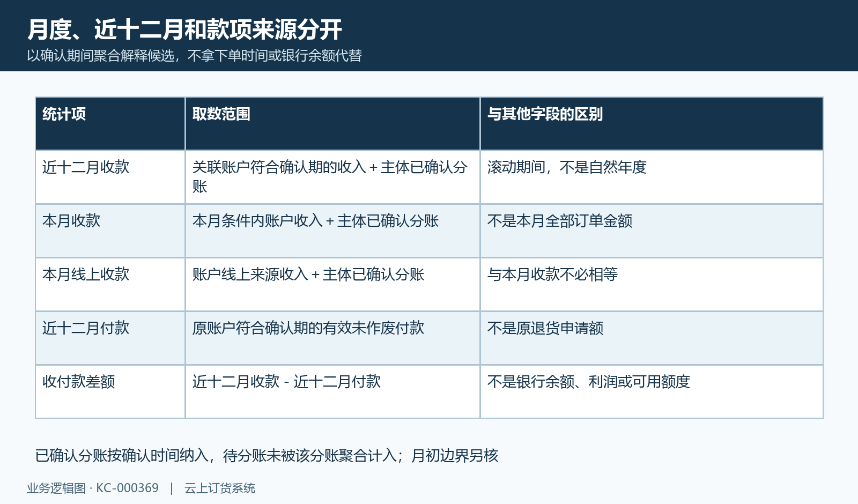The width and height of the screenshot is (858, 504).
Task: Click the title 月度、近十二月和款项来源分开
Action: coord(184,29)
